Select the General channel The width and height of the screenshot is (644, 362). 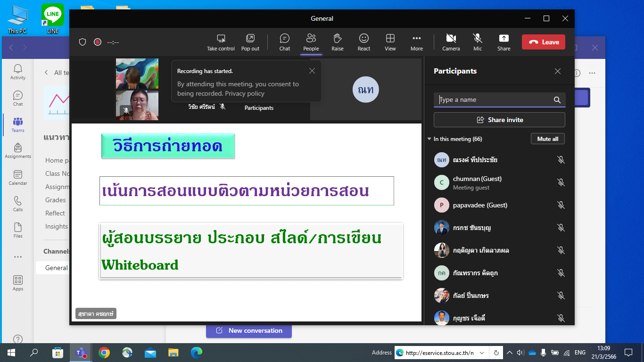[x=57, y=268]
